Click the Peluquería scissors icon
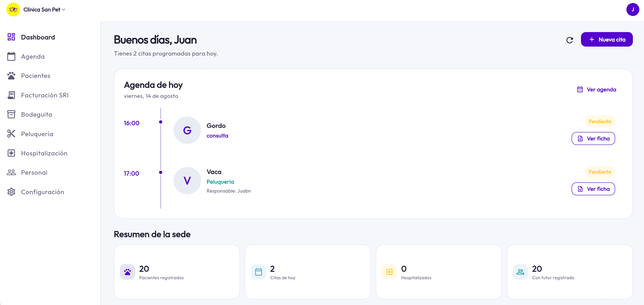 11,134
